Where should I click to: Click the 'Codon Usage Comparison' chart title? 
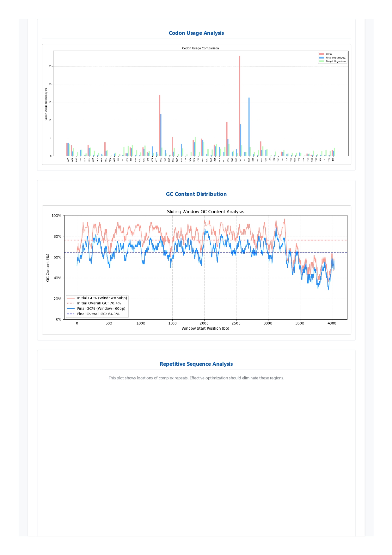click(x=200, y=48)
